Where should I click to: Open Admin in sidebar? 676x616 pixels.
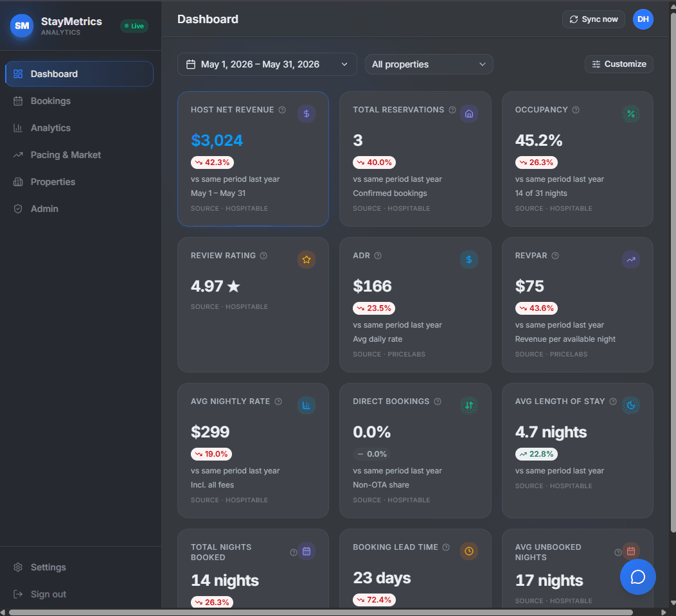tap(79, 209)
